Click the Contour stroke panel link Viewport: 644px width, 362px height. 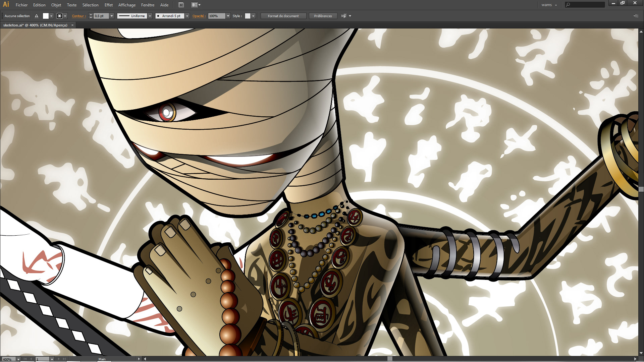pos(78,16)
